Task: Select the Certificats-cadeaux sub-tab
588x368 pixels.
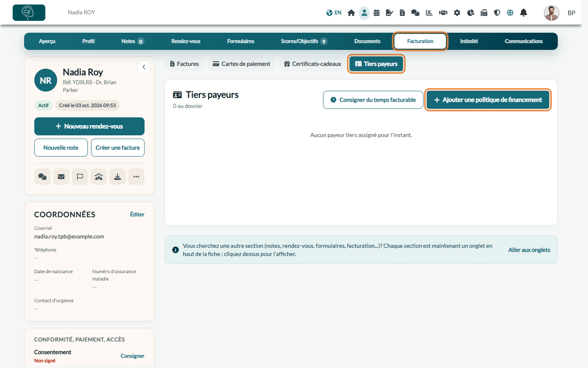Action: (x=312, y=64)
